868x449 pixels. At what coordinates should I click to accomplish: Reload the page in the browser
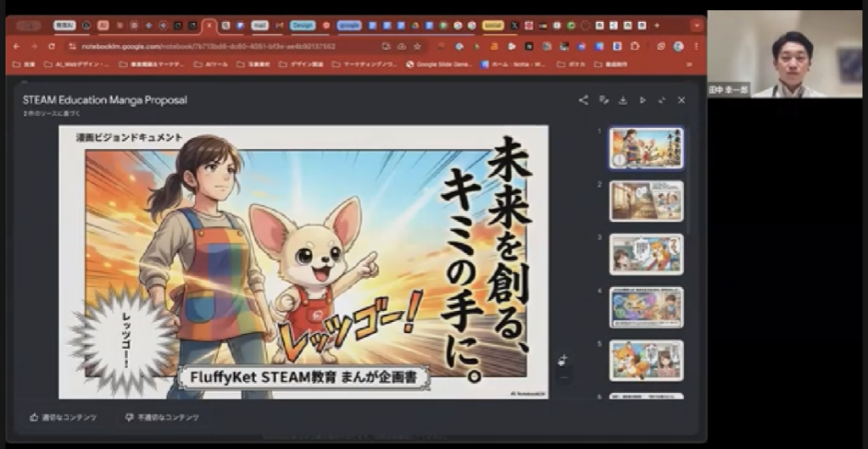point(53,46)
